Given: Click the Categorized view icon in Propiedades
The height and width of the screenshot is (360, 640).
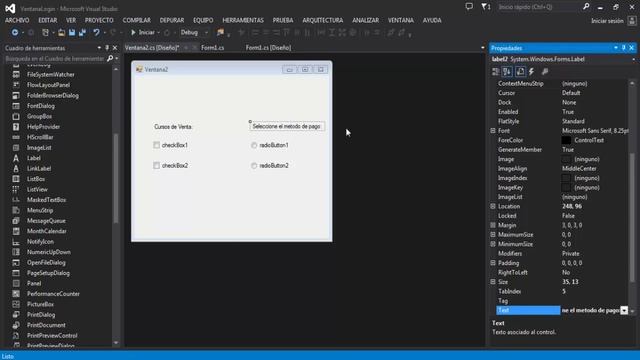Looking at the screenshot, I should (x=496, y=72).
